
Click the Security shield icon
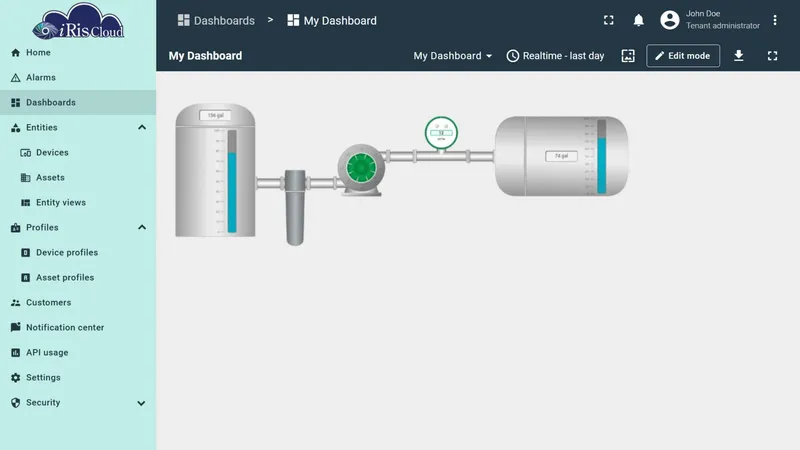click(15, 403)
